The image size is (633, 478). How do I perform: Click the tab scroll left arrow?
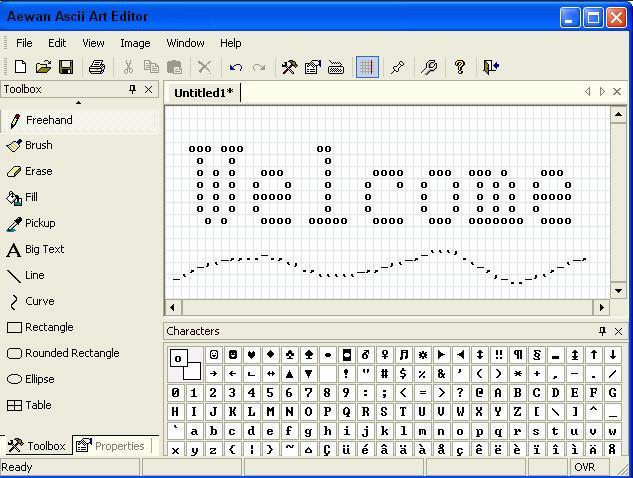(x=588, y=92)
